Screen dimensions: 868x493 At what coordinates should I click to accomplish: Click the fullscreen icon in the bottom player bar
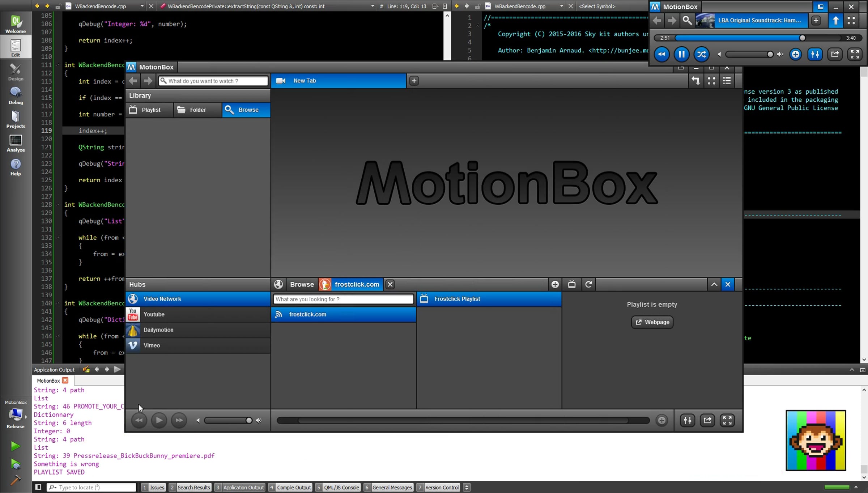click(x=727, y=420)
